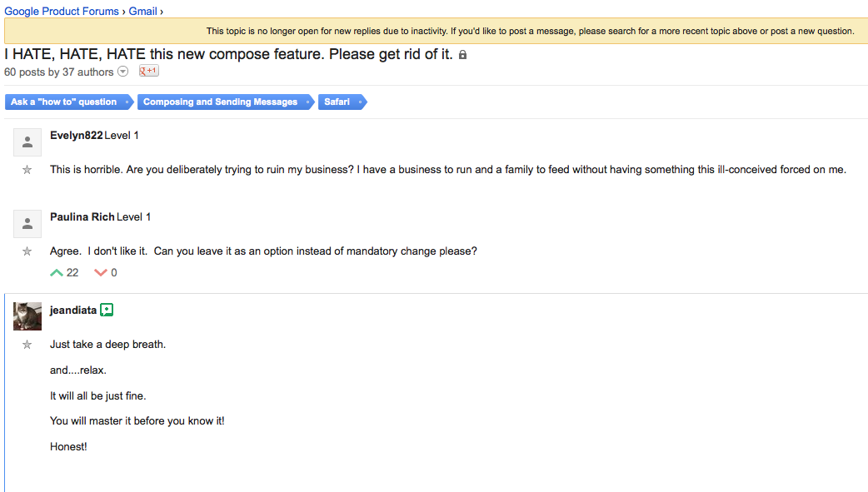This screenshot has width=868, height=492.
Task: Click Evelyn822's default avatar icon
Action: click(x=27, y=142)
